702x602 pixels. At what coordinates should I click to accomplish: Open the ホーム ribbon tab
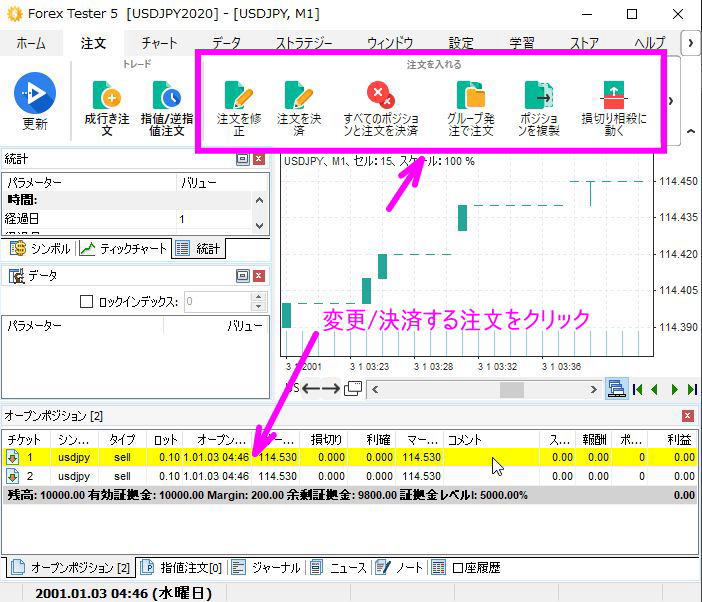click(x=30, y=43)
